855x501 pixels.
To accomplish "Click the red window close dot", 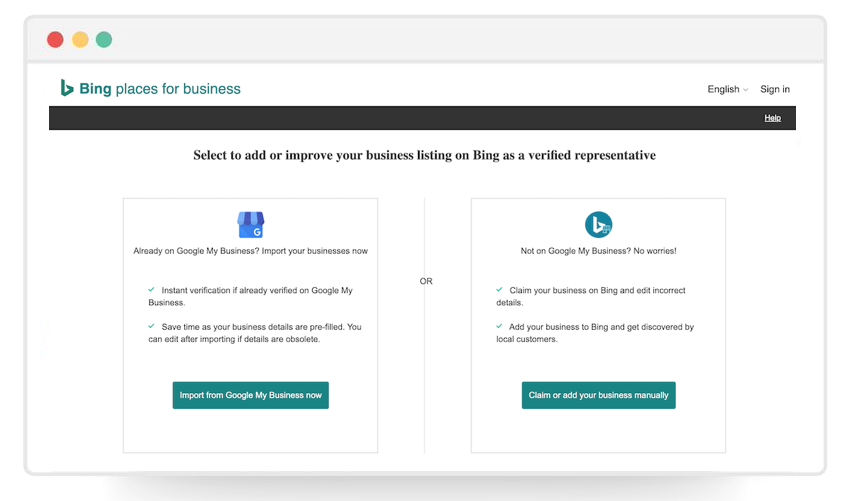I will tap(55, 40).
